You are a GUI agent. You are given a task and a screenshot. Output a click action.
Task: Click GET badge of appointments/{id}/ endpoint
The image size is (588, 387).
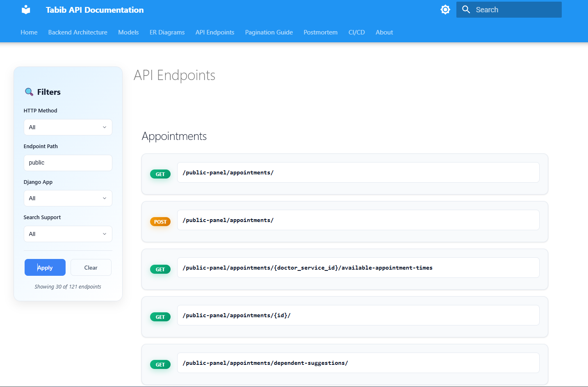(x=160, y=317)
